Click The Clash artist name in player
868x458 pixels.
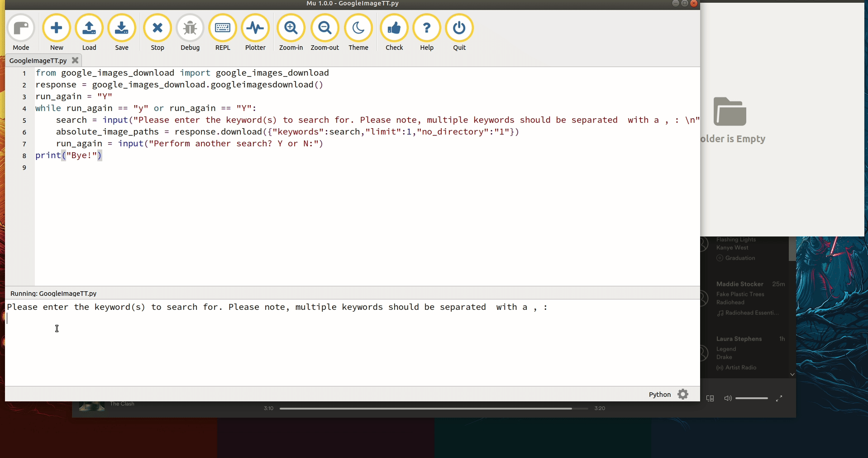pyautogui.click(x=122, y=404)
